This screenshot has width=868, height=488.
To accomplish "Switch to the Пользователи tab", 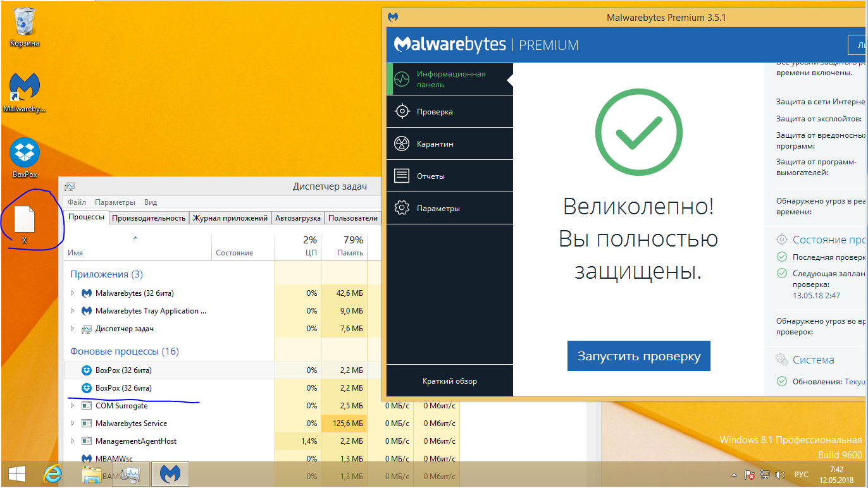I will 353,218.
